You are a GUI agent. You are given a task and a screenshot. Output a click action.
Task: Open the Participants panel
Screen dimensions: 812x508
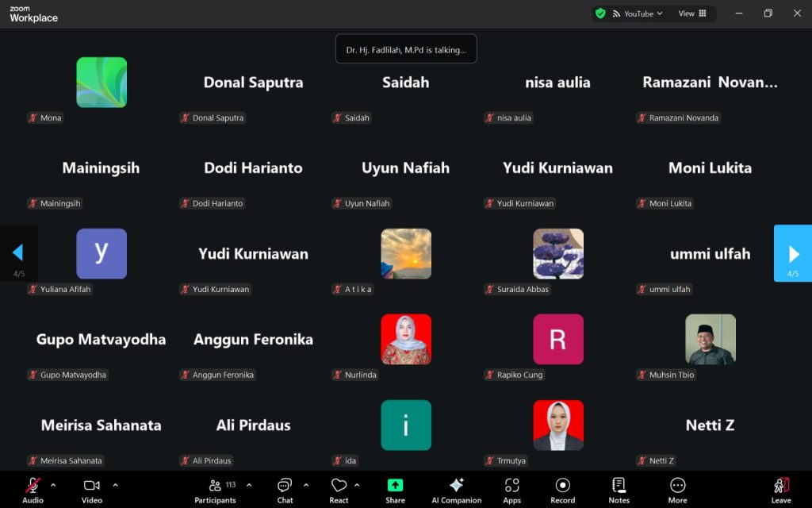[215, 490]
